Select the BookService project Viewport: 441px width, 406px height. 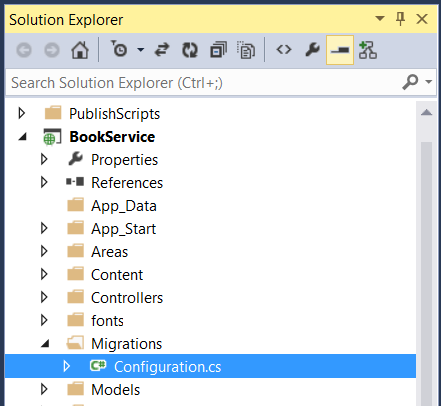click(x=112, y=137)
